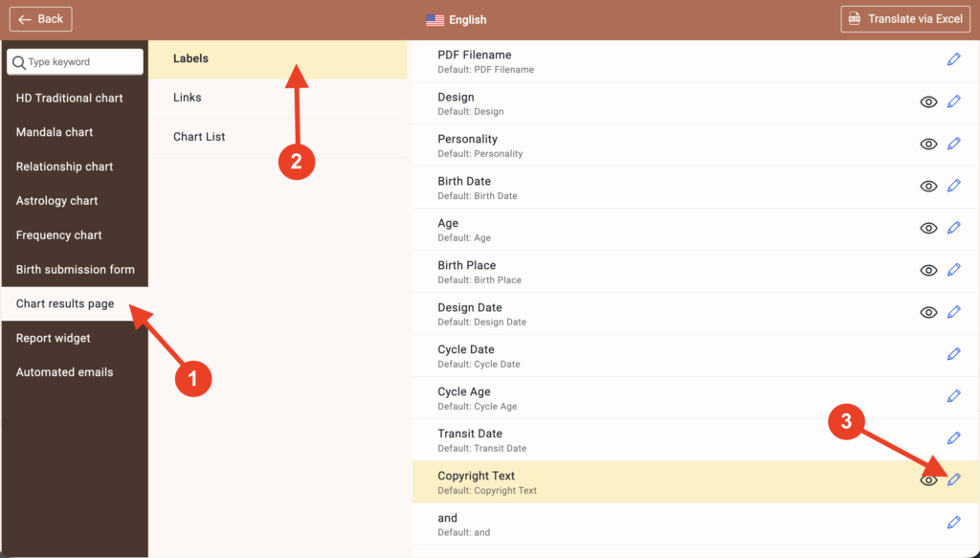980x558 pixels.
Task: Edit the Design label with pencil icon
Action: [953, 101]
